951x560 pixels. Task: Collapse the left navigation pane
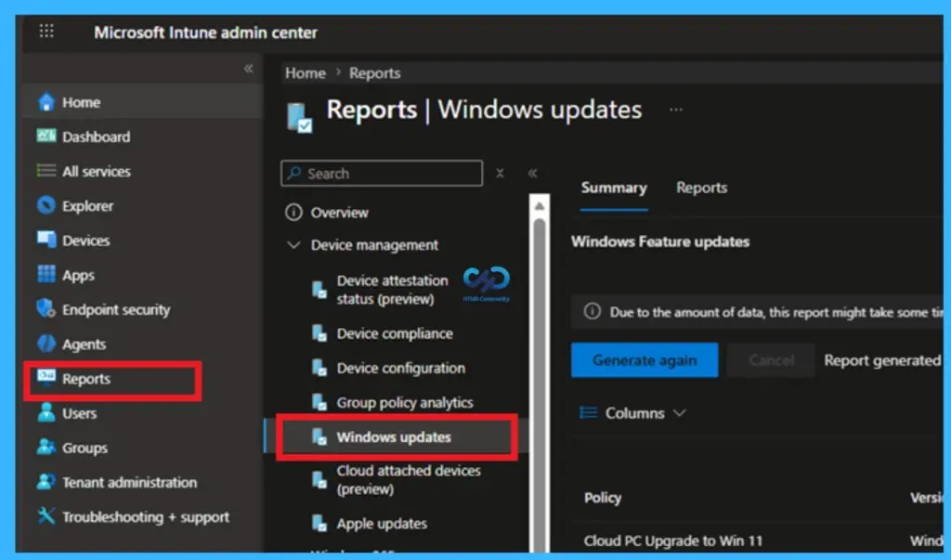pyautogui.click(x=249, y=68)
